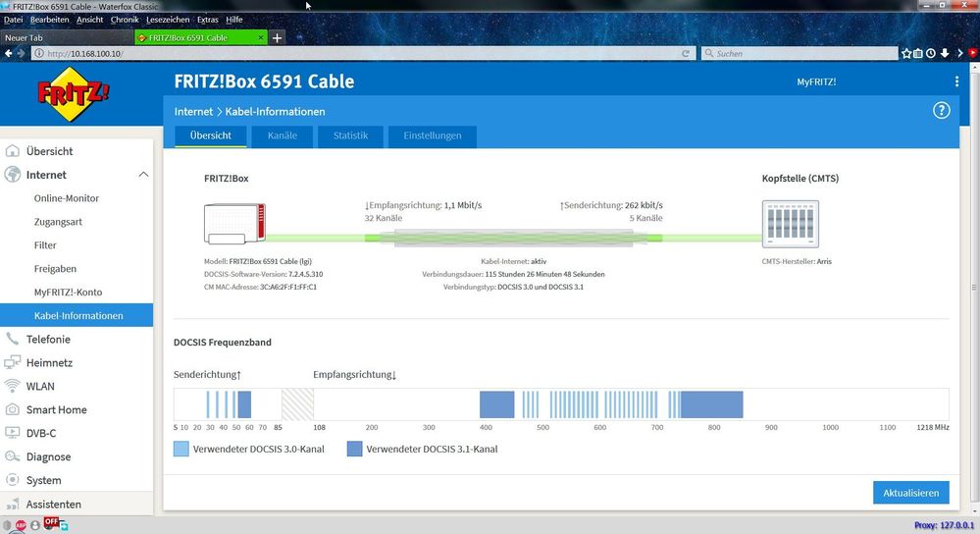Viewport: 980px width, 534px height.
Task: Collapse the Internet section chevron
Action: (143, 175)
